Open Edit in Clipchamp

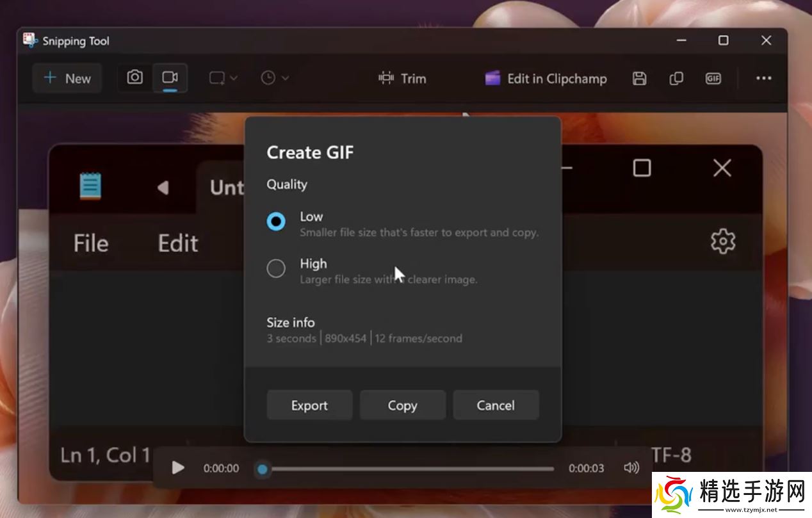[x=546, y=78]
